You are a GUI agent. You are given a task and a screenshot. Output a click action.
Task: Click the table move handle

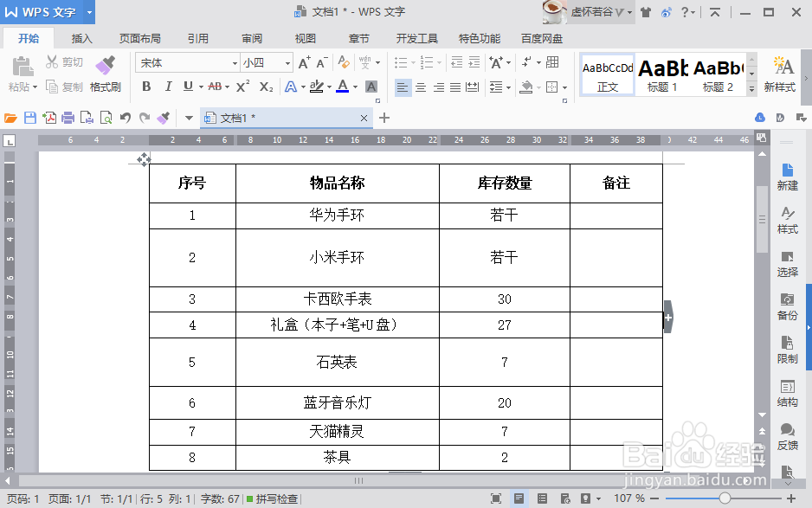(x=144, y=159)
